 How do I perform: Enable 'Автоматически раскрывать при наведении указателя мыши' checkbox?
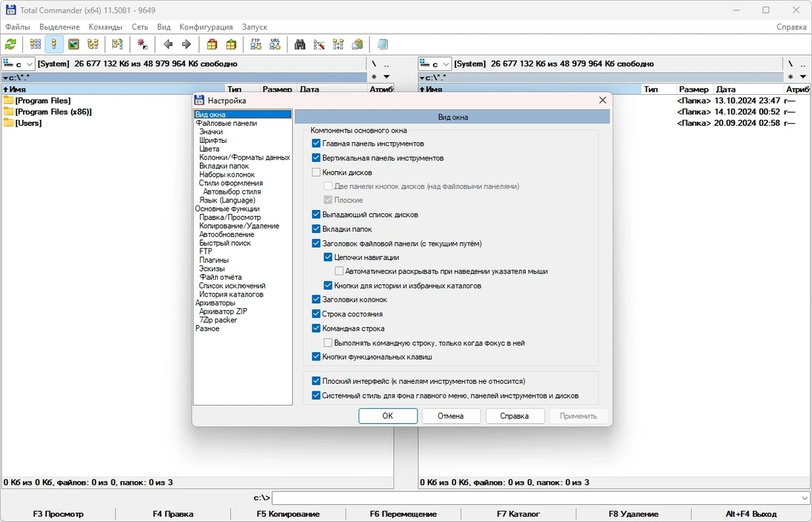(x=340, y=271)
